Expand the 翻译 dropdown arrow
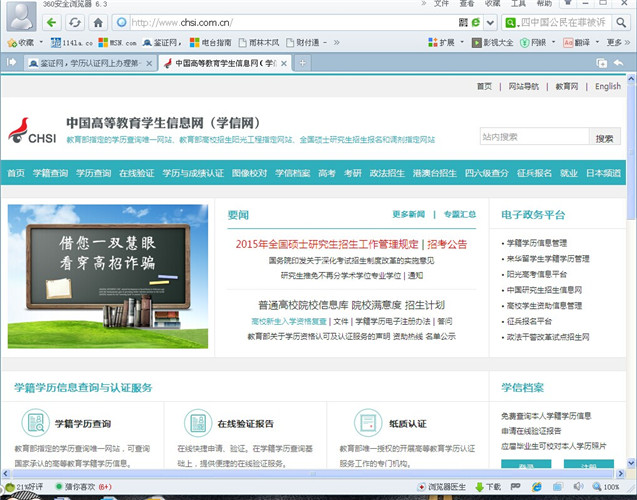Viewport: 637px width, 500px height. (597, 42)
